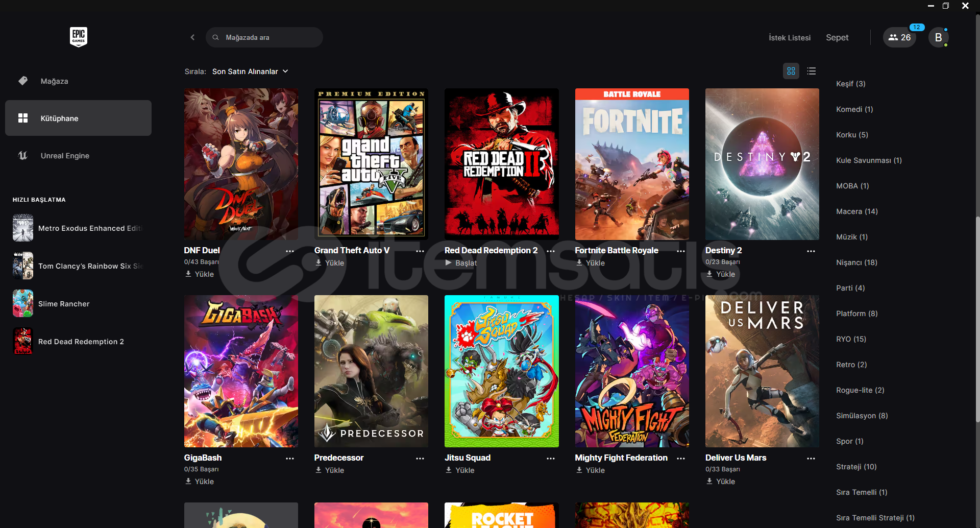Image resolution: width=980 pixels, height=528 pixels.
Task: Filter by Platform (8) genre
Action: coord(857,314)
